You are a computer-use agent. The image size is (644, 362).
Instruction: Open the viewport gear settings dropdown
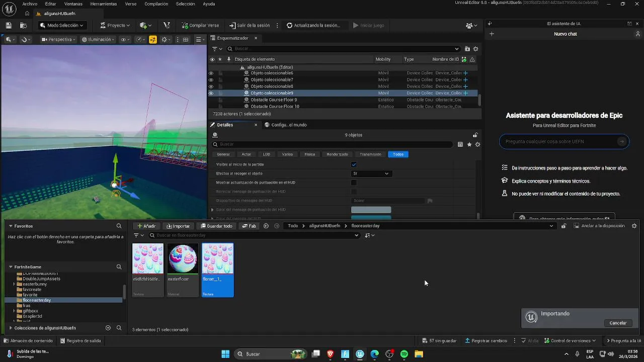(166, 40)
